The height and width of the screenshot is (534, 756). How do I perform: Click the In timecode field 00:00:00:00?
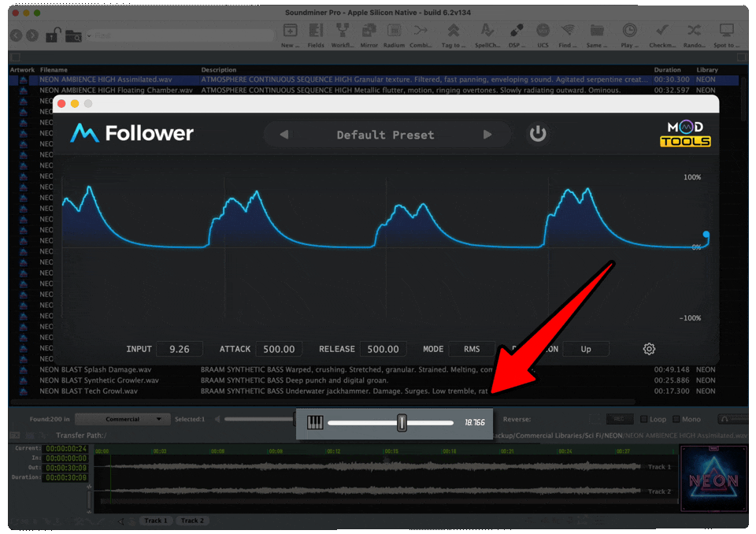coord(66,458)
